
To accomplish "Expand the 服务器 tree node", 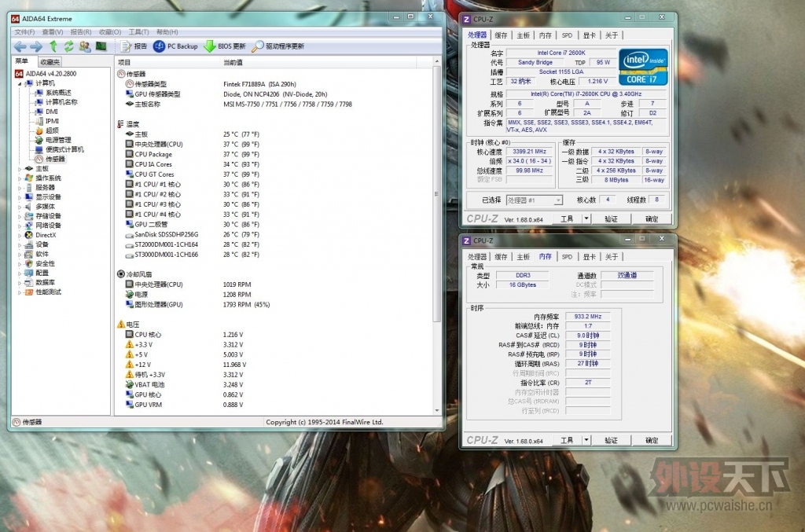I will click(20, 188).
